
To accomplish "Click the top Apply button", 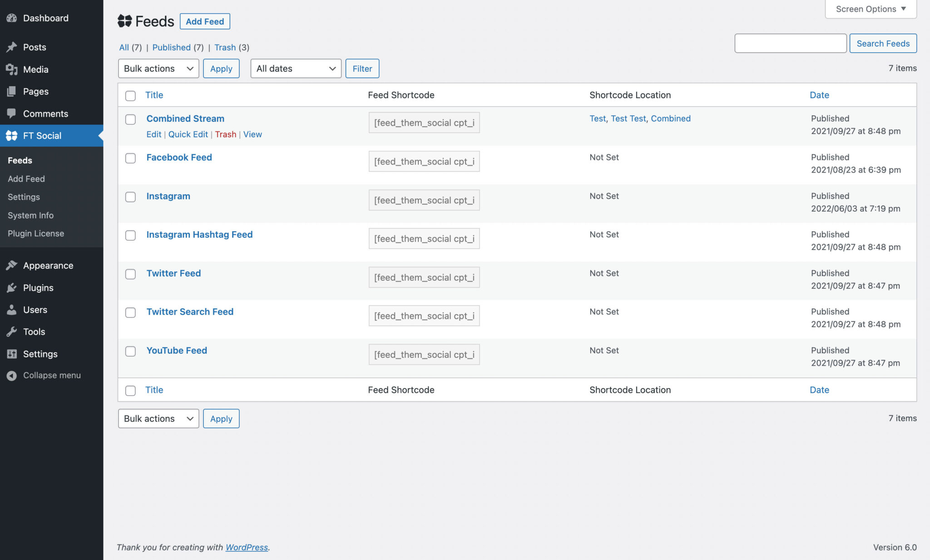I will 221,69.
